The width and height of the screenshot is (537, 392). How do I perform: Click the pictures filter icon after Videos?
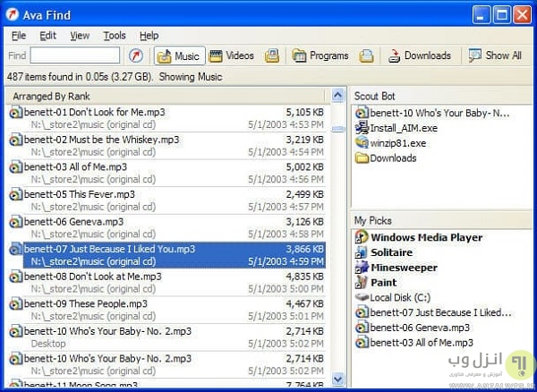[x=272, y=55]
